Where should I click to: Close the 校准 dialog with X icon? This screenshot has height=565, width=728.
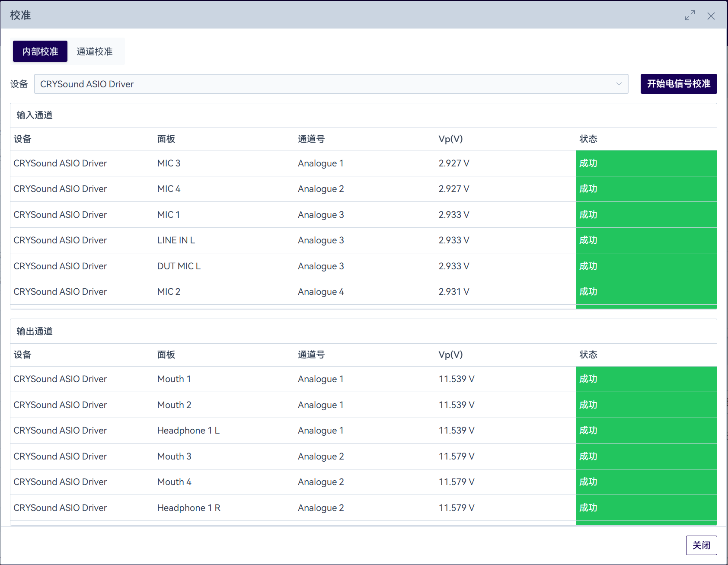point(711,16)
